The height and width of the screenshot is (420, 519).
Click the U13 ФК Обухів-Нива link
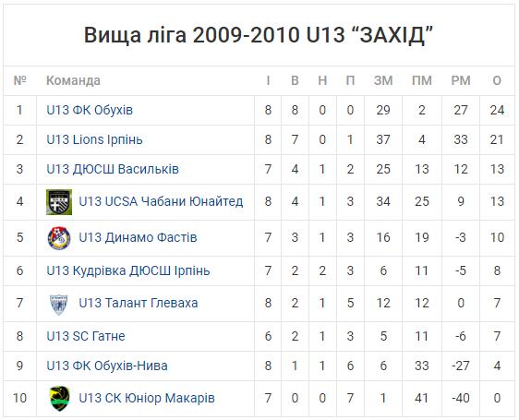107,366
